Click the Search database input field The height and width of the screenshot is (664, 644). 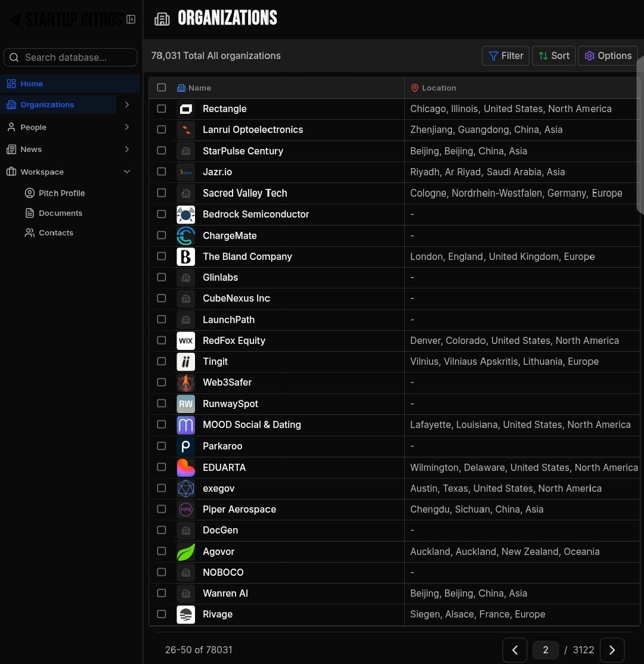click(x=70, y=57)
